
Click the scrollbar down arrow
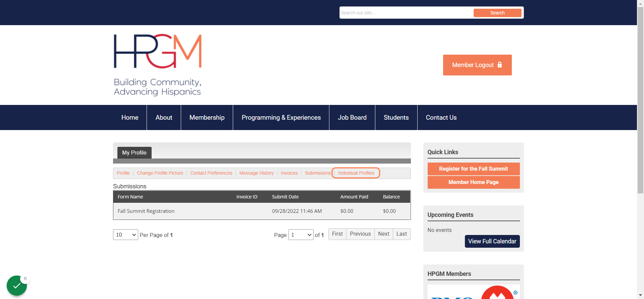click(x=641, y=296)
